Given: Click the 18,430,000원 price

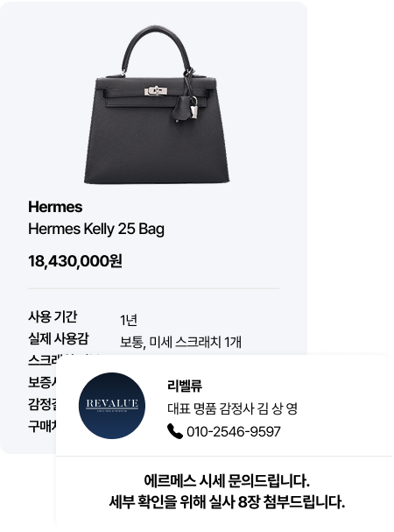Looking at the screenshot, I should coord(75,261).
